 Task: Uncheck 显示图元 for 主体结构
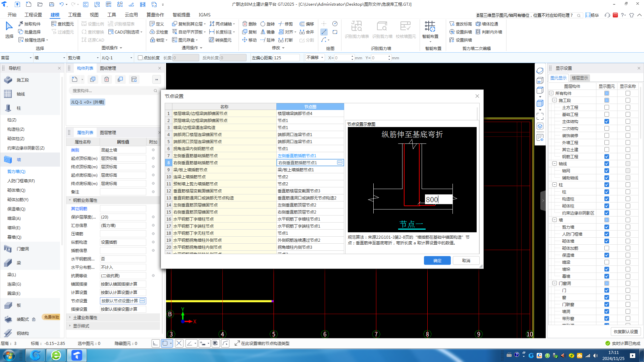(x=607, y=121)
